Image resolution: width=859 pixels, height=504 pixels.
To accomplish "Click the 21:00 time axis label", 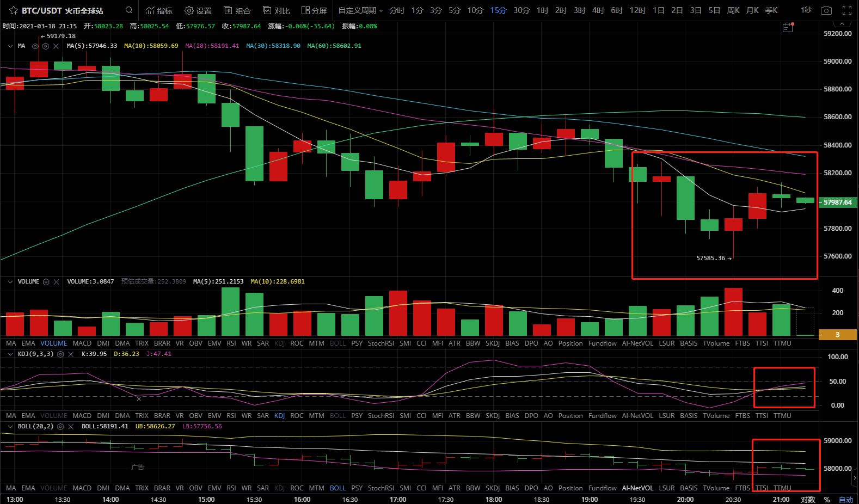I will click(x=781, y=500).
